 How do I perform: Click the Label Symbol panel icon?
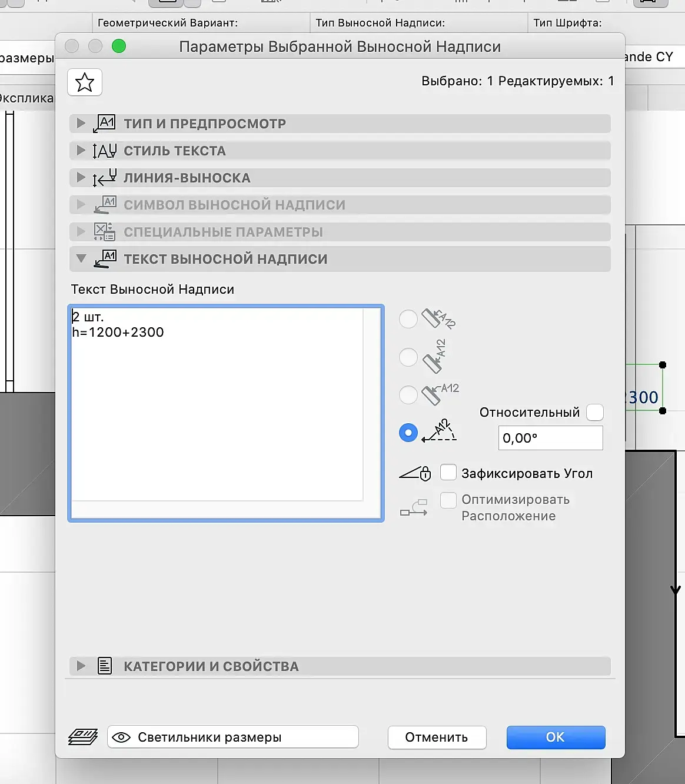pos(105,205)
